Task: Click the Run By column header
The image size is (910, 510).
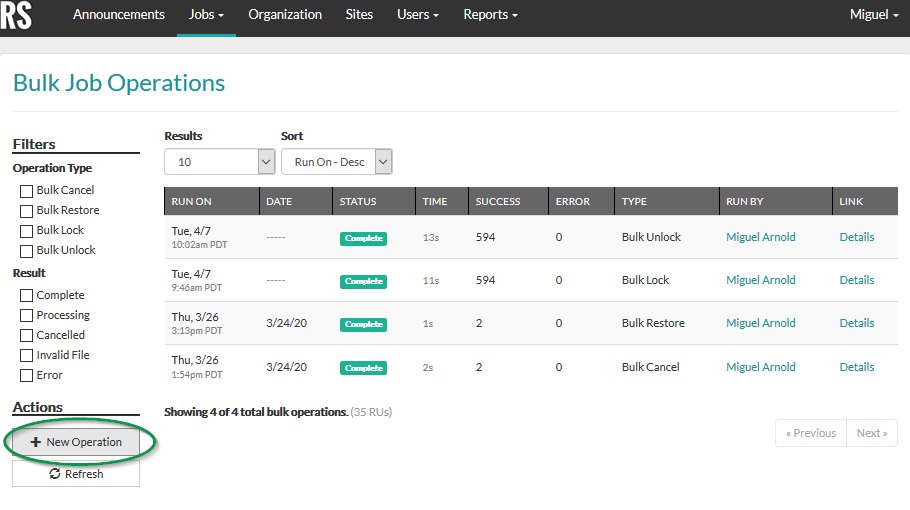Action: click(x=776, y=201)
